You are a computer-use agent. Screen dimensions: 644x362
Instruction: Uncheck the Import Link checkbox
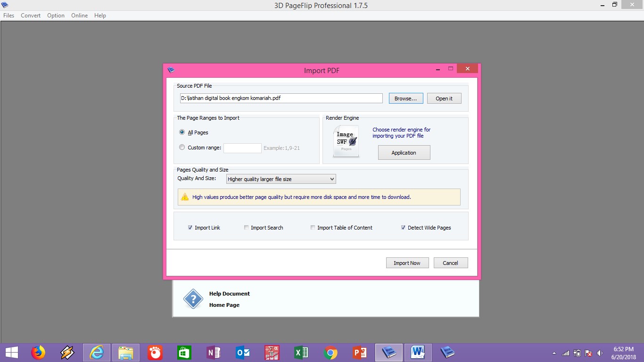point(190,228)
